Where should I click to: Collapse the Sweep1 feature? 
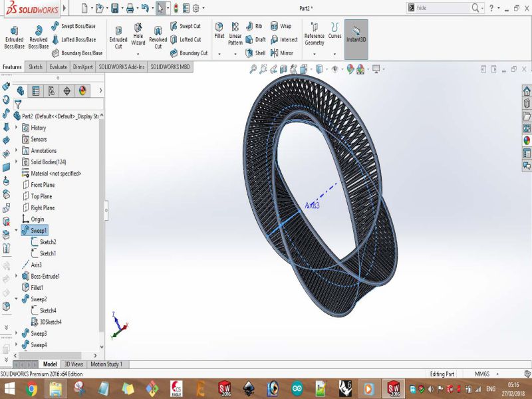coord(16,230)
